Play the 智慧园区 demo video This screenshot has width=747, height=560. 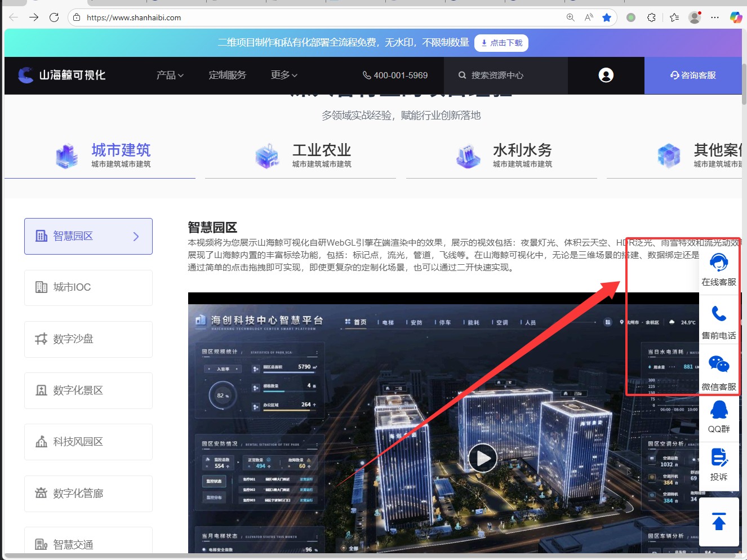coord(483,459)
